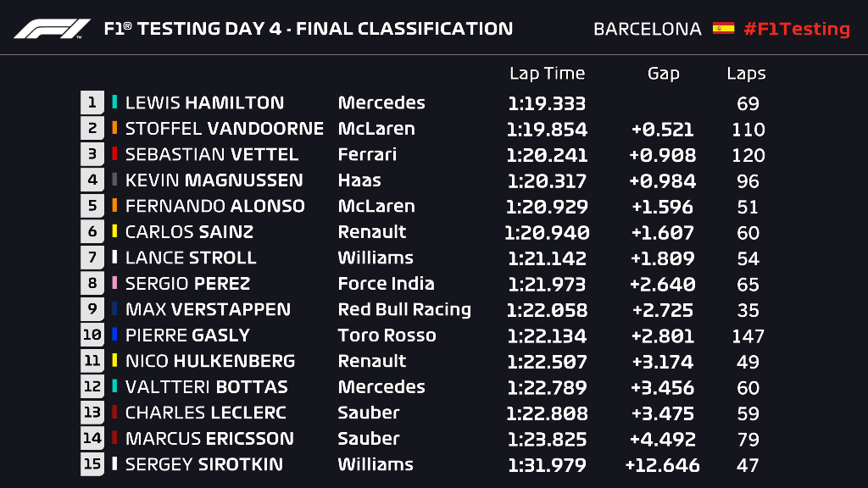868x488 pixels.
Task: Select driver name Lewis Hamilton
Action: click(204, 103)
